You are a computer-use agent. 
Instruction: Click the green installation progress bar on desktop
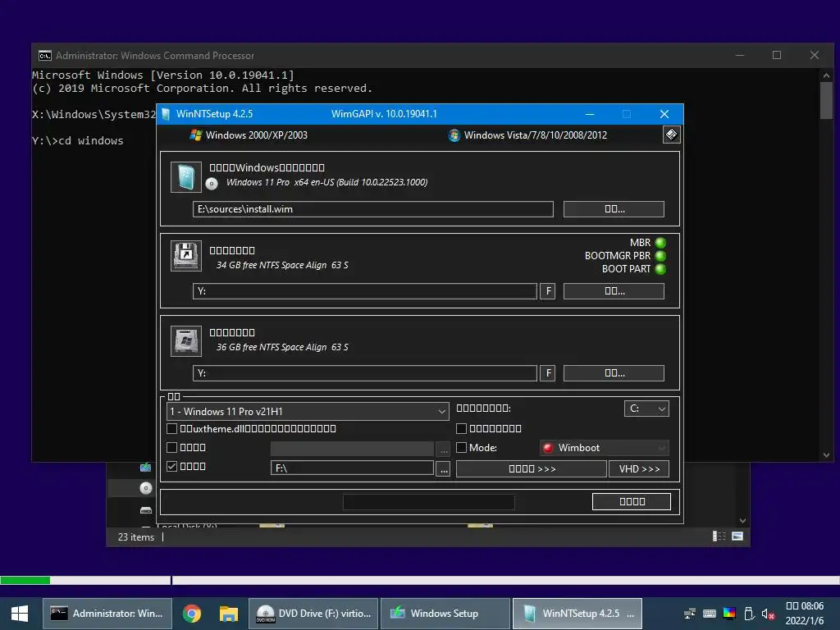[x=25, y=580]
